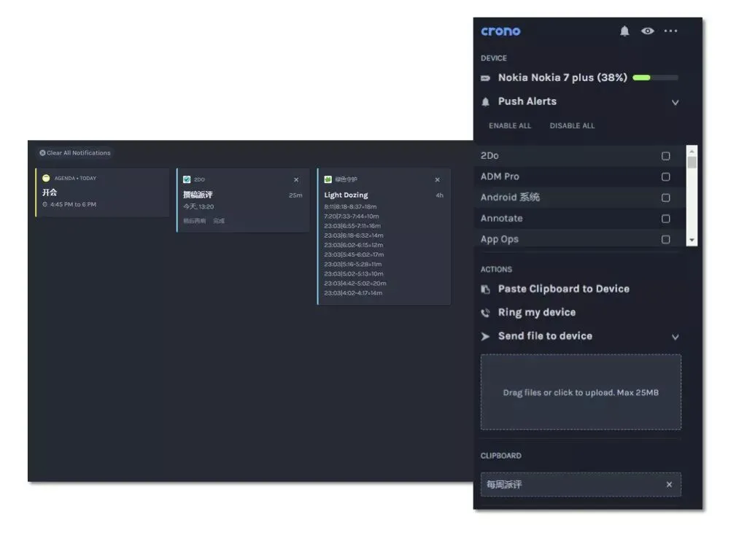Click the app list scrollbar down arrow
Screen dimensions: 747x560
(x=692, y=241)
